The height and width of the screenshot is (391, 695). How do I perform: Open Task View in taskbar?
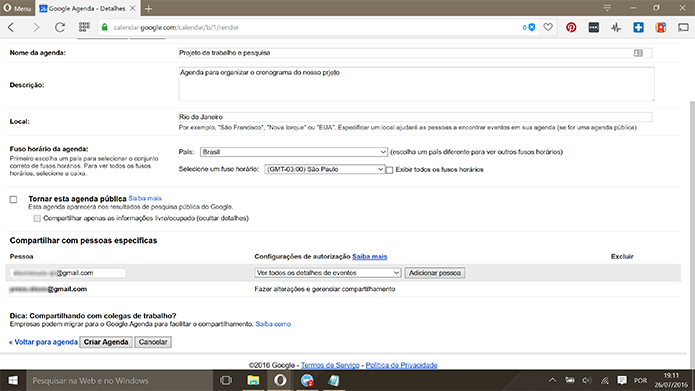pyautogui.click(x=226, y=380)
